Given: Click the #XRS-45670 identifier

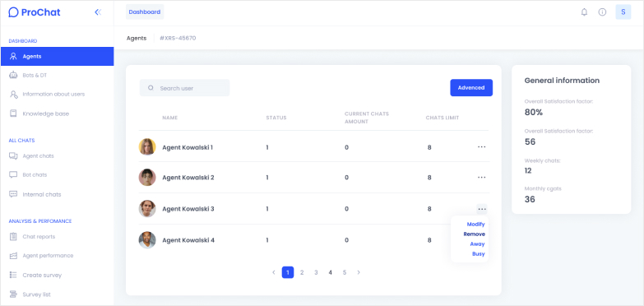Looking at the screenshot, I should (178, 38).
